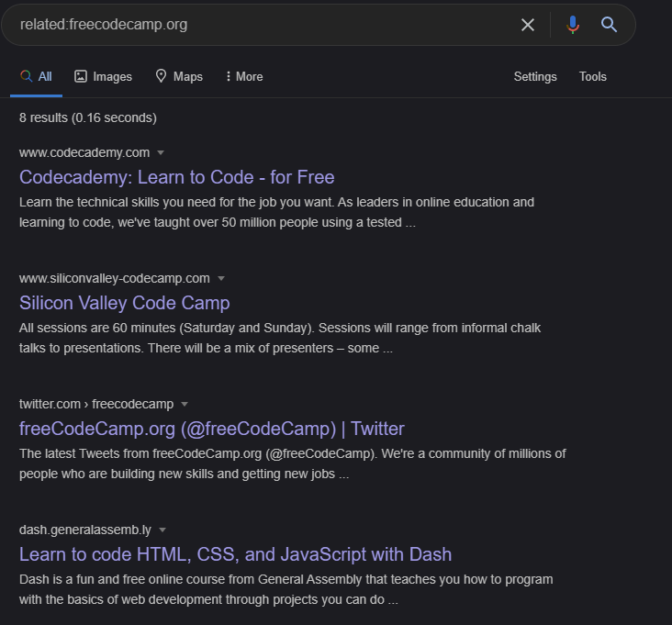Viewport: 672px width, 625px height.
Task: Click the three-dot More icon
Action: (x=228, y=77)
